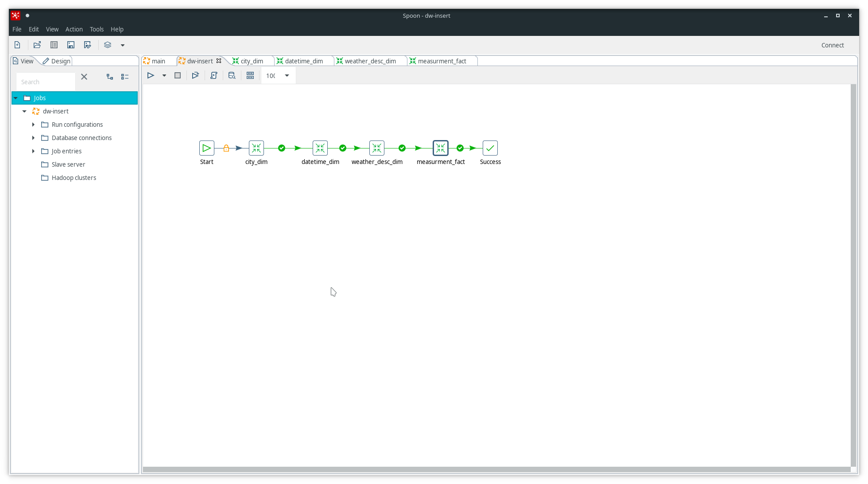Select the Hadoop clusters folder
The height and width of the screenshot is (484, 868).
click(x=74, y=178)
